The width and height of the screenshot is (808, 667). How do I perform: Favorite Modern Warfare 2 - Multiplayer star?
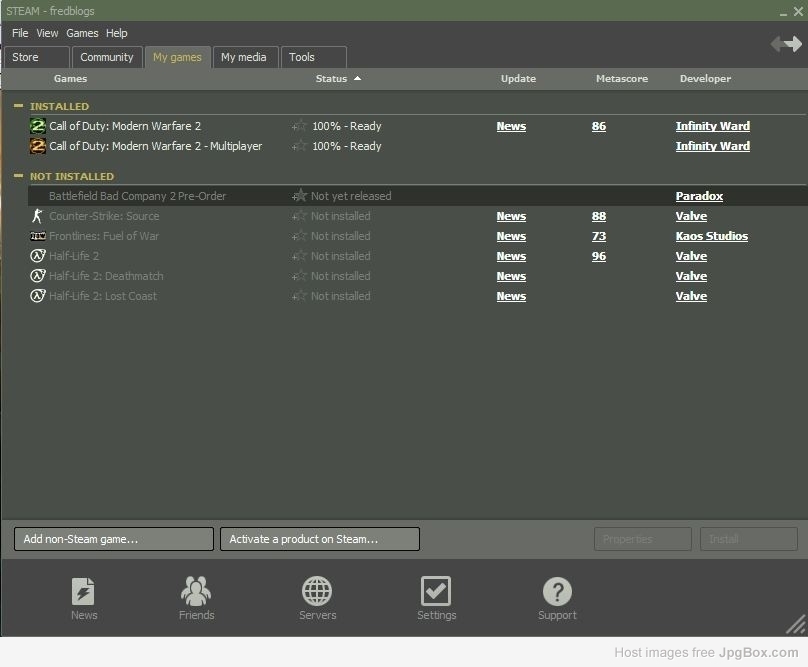click(299, 146)
